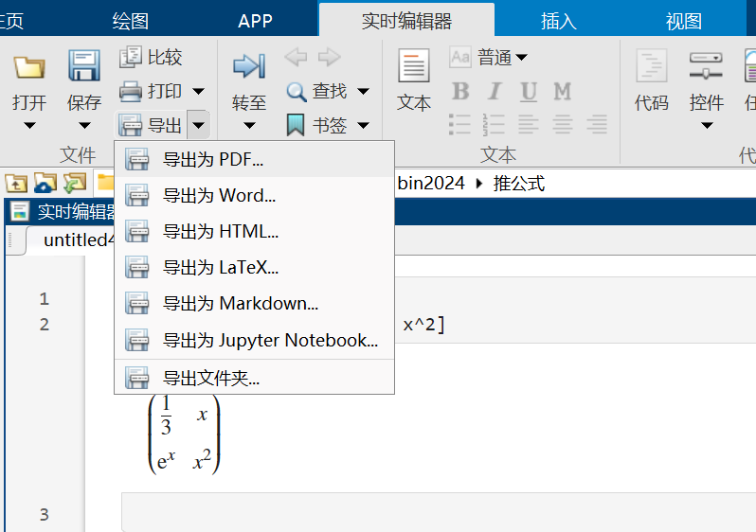Click the Export (导出) button
Image resolution: width=756 pixels, height=532 pixels.
151,125
